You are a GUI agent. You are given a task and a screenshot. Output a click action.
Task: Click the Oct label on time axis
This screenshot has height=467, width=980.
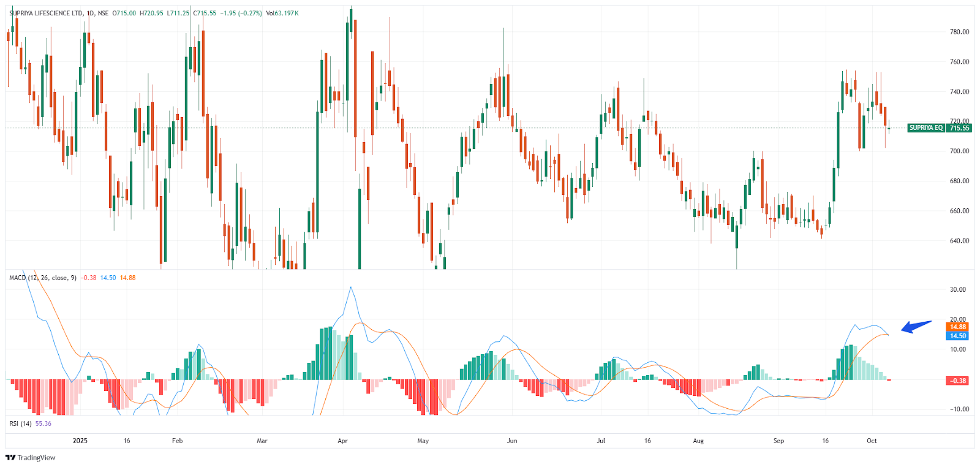point(872,441)
